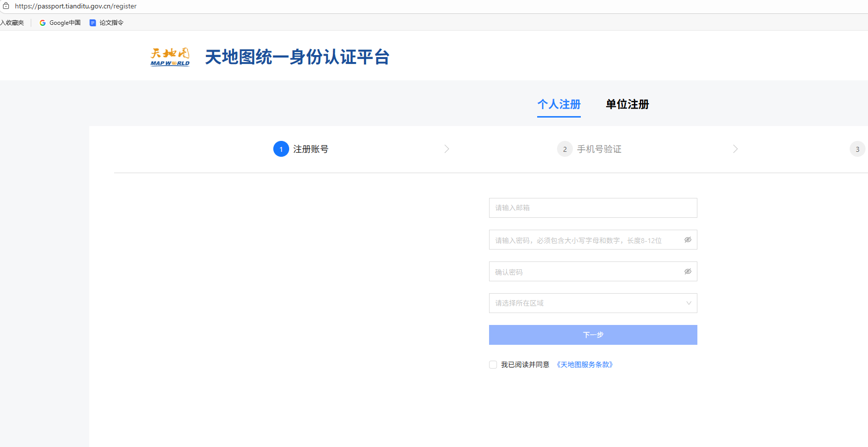Click the 确认密码 input field
The image size is (868, 447).
coord(593,271)
